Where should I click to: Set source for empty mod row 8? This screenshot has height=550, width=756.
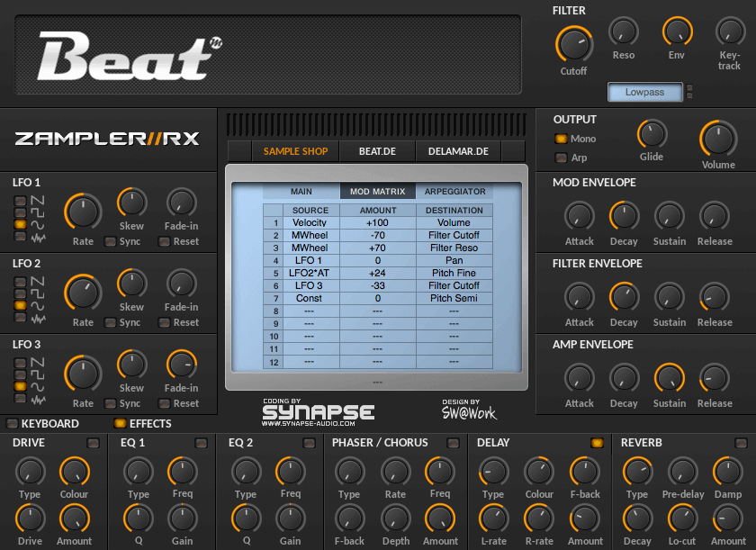pos(311,311)
